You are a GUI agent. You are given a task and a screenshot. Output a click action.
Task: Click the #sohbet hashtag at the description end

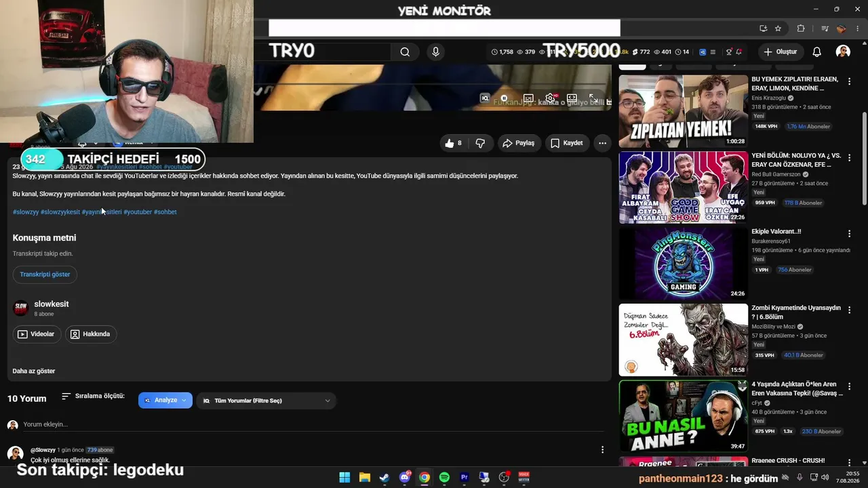tap(165, 212)
